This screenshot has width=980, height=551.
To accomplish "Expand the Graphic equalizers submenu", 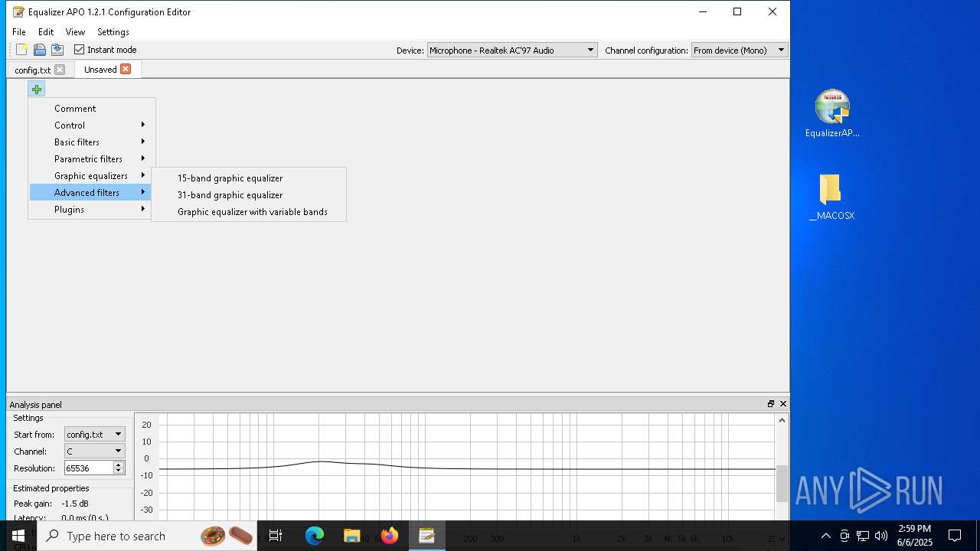I will click(x=91, y=176).
